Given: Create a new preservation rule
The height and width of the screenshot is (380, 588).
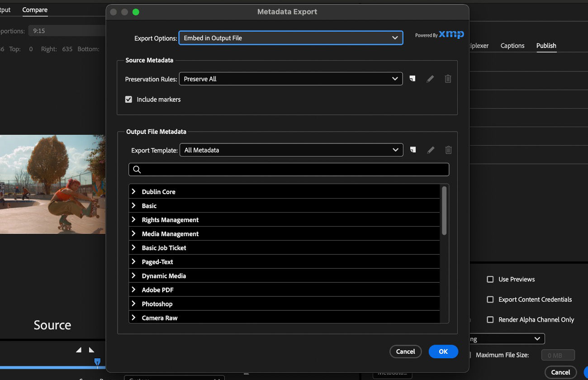Looking at the screenshot, I should pos(412,78).
